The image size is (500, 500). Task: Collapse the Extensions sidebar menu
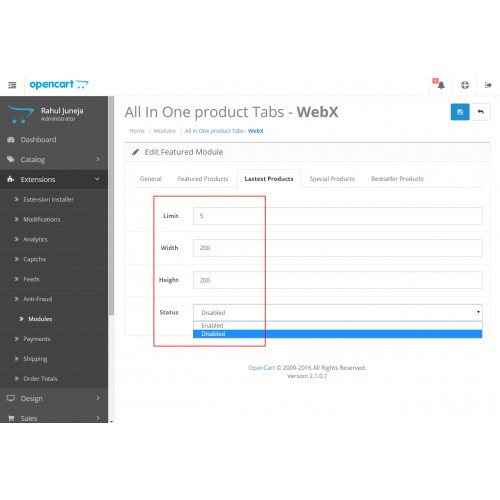[54, 179]
